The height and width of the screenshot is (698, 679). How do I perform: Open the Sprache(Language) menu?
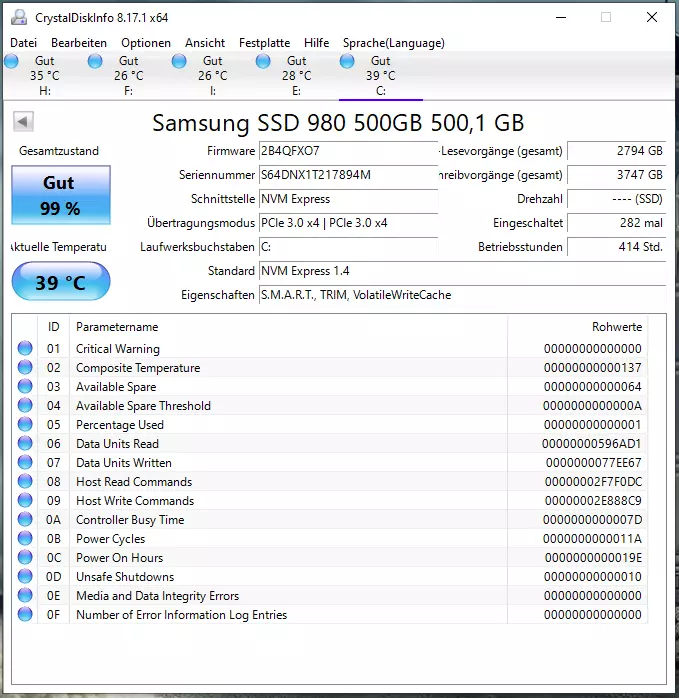click(394, 43)
